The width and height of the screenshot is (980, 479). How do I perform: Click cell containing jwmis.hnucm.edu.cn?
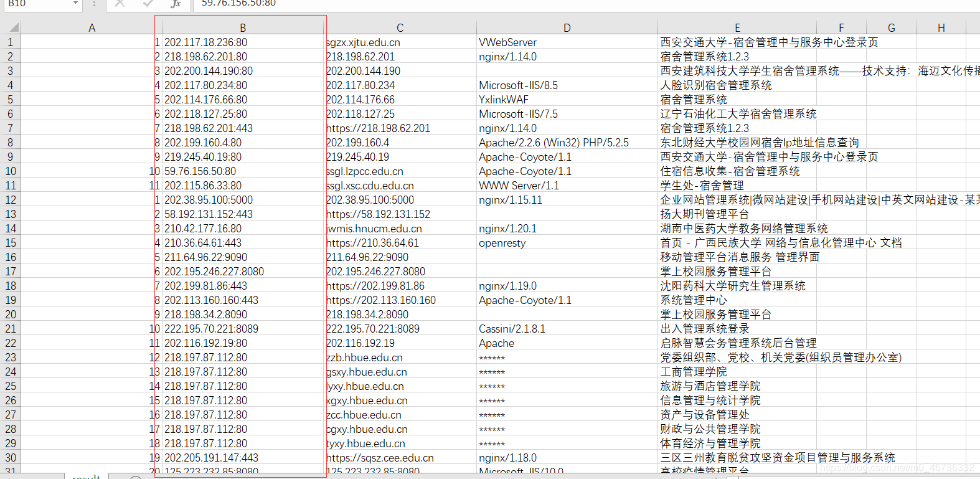click(400, 229)
